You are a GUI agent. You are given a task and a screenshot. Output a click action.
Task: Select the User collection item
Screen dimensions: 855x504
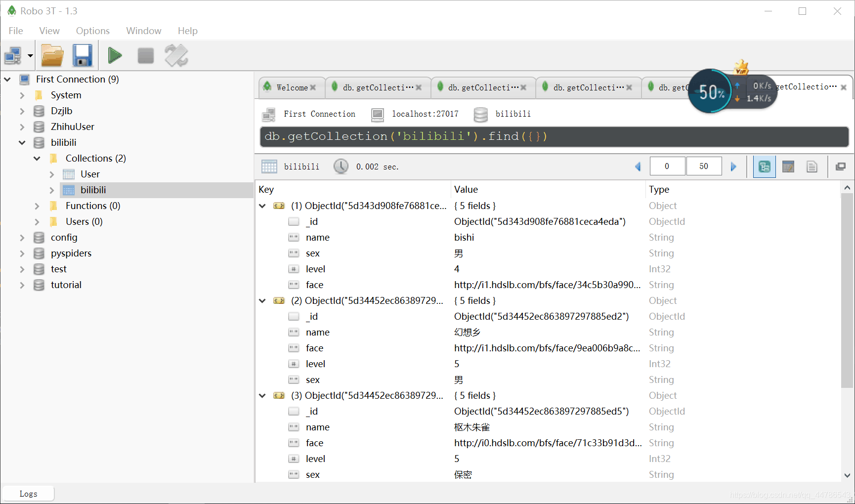pos(90,174)
